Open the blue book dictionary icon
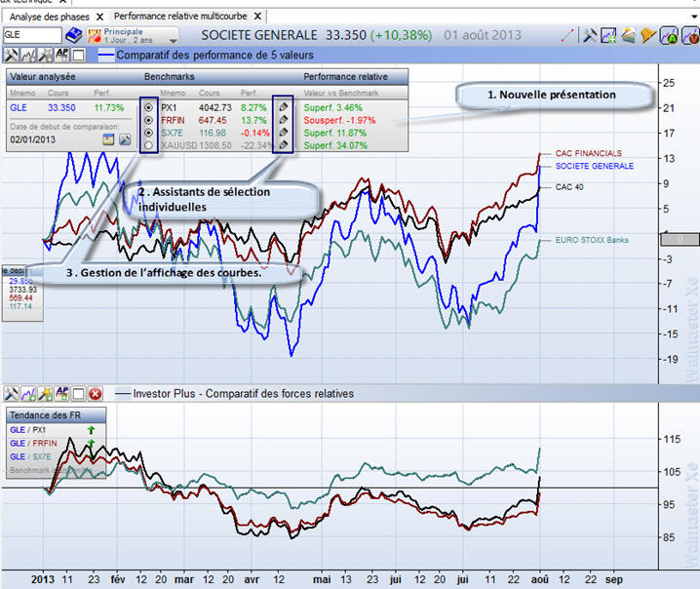Screen dimensions: 700x589 point(74,35)
